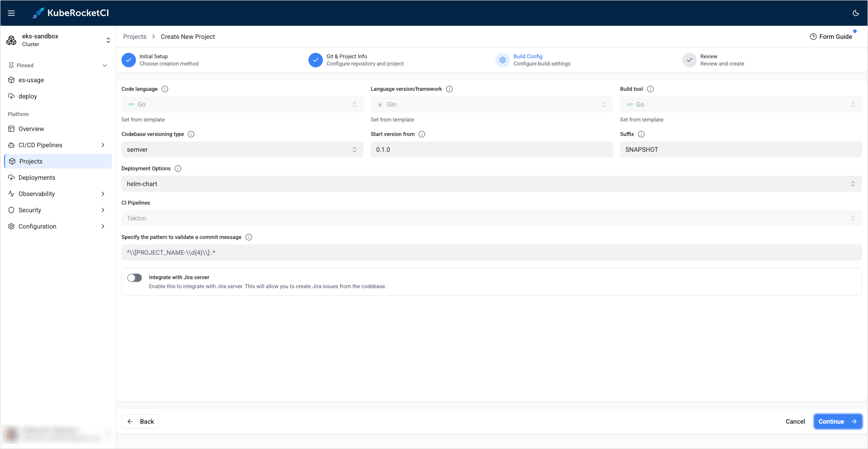The width and height of the screenshot is (868, 449).
Task: Click info icon next to Code language
Action: point(165,89)
